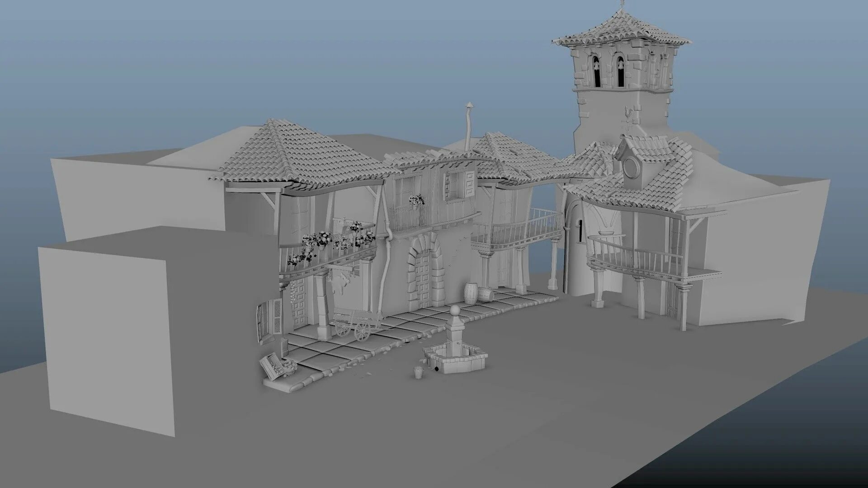868x488 pixels.
Task: Click the stone-arched doorway
Action: coord(424,277)
